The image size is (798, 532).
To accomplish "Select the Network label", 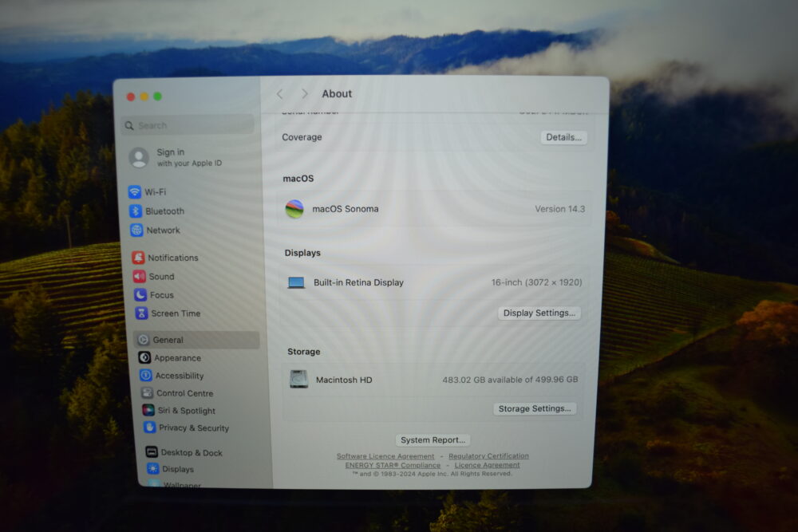I will [164, 230].
